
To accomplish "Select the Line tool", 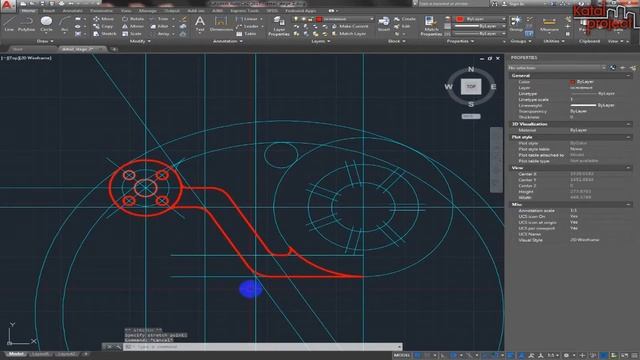I will (x=9, y=24).
